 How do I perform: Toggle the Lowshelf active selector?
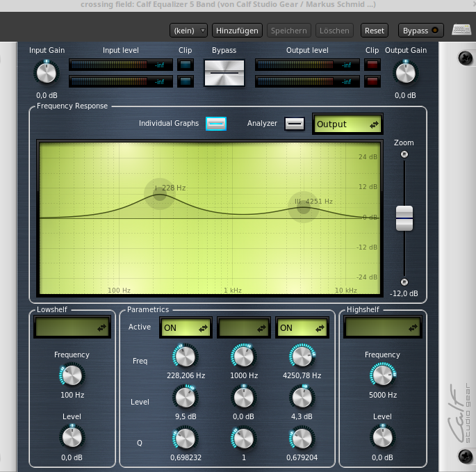click(72, 327)
